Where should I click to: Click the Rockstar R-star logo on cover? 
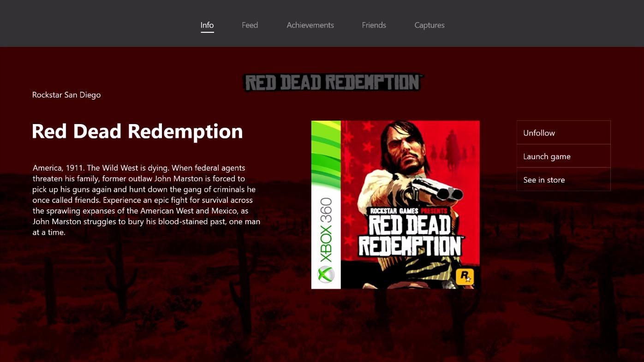coord(465,277)
